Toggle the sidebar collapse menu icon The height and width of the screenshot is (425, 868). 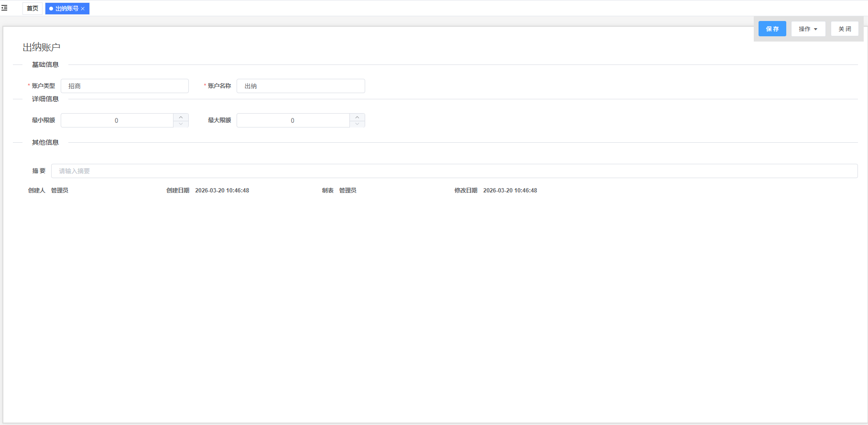(4, 8)
